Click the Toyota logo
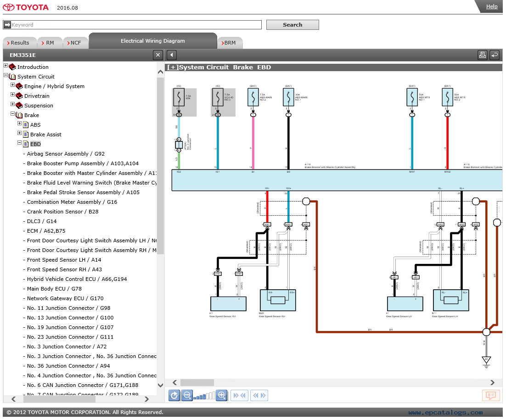 click(x=26, y=7)
